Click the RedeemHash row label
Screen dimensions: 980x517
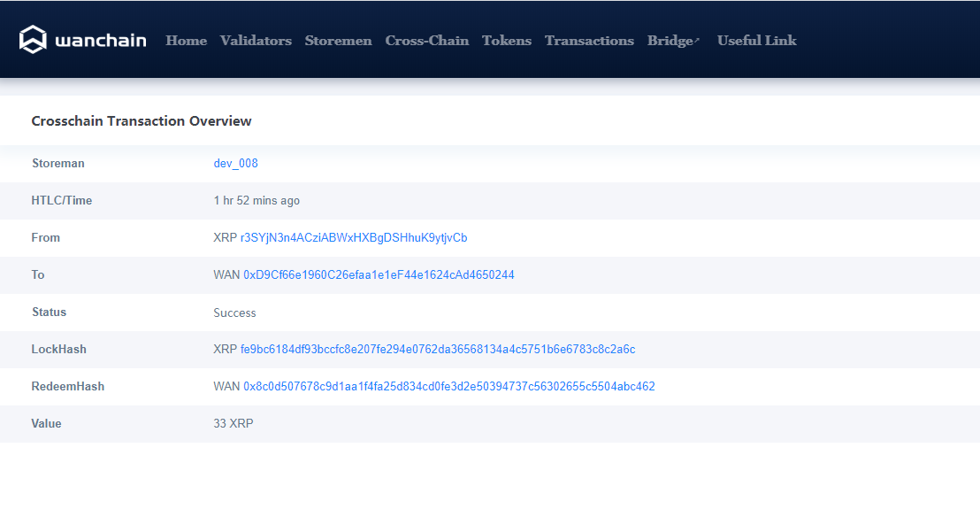[67, 387]
